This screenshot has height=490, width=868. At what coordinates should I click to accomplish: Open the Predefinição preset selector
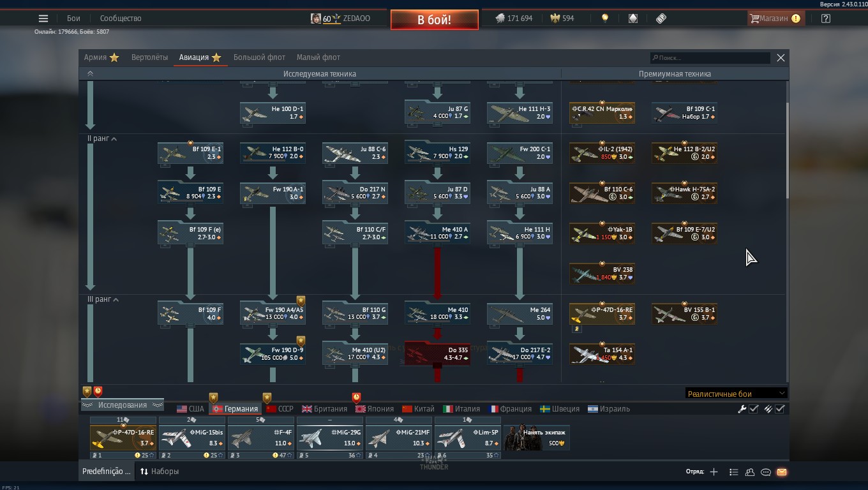[x=107, y=471]
